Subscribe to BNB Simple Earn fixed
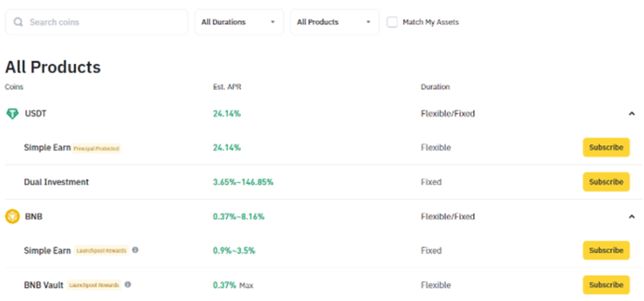This screenshot has height=301, width=644. coord(606,250)
